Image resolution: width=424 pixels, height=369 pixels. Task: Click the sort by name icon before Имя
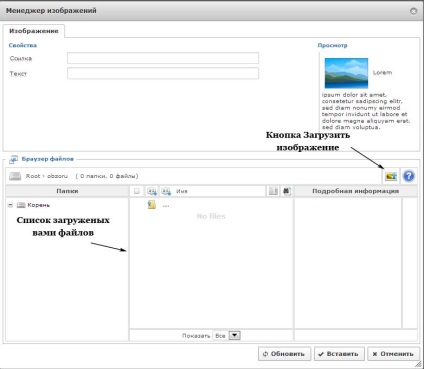pos(166,191)
